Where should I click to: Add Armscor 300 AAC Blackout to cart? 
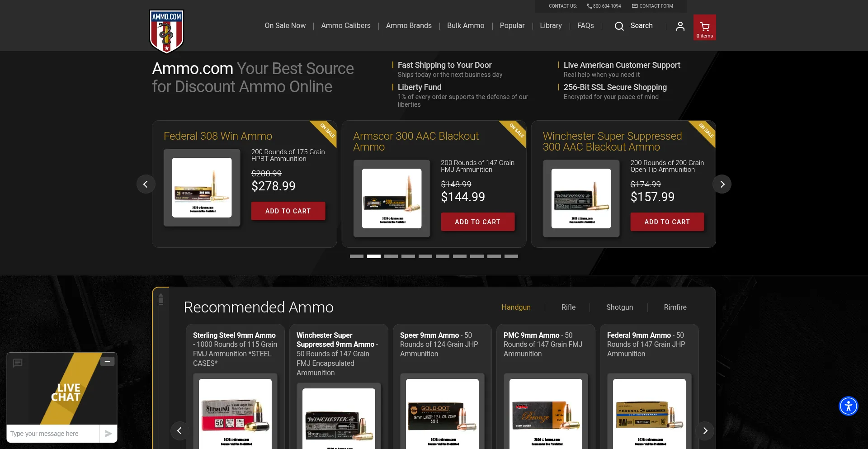pos(477,222)
